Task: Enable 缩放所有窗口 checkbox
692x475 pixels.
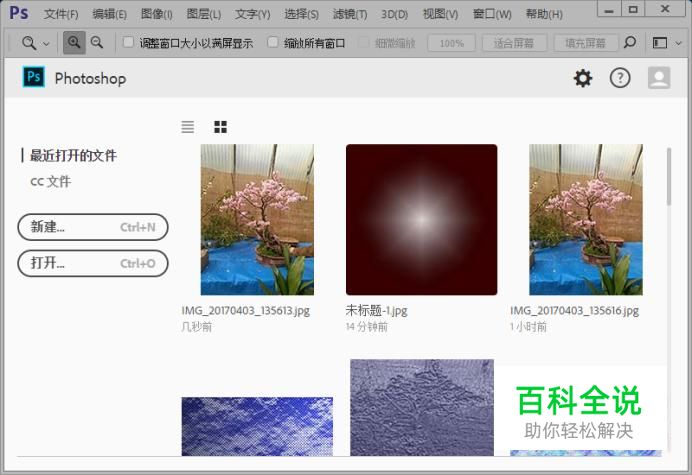Action: click(x=273, y=42)
